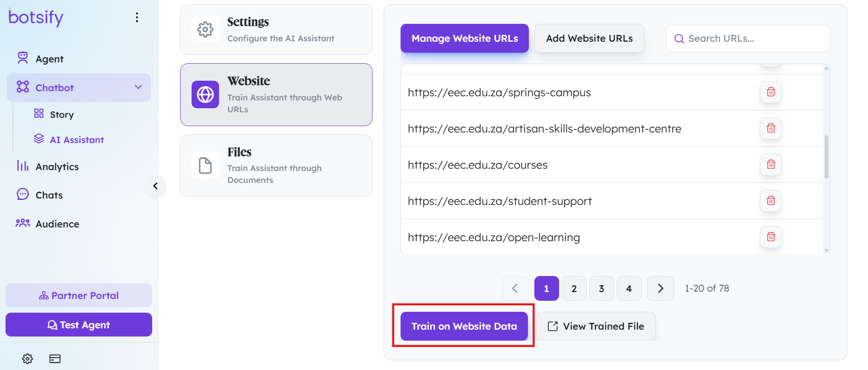Delete the artisan-skills-development-centre URL
This screenshot has width=868, height=370.
point(771,128)
